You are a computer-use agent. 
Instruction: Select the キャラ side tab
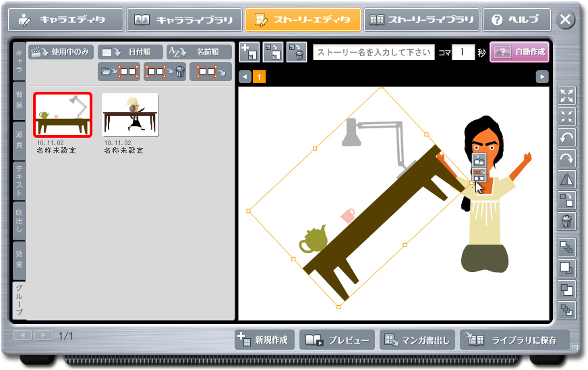(x=19, y=61)
